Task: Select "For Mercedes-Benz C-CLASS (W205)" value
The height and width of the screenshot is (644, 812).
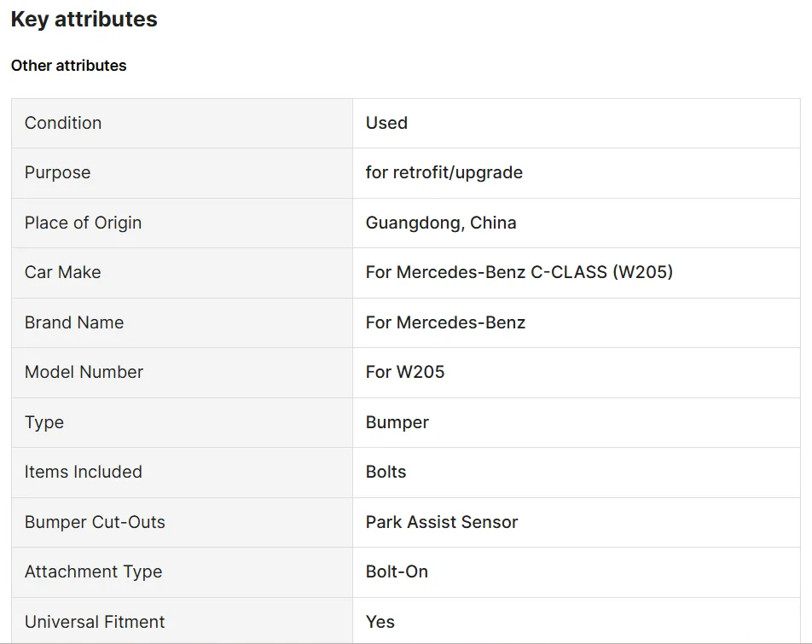Action: pyautogui.click(x=519, y=272)
